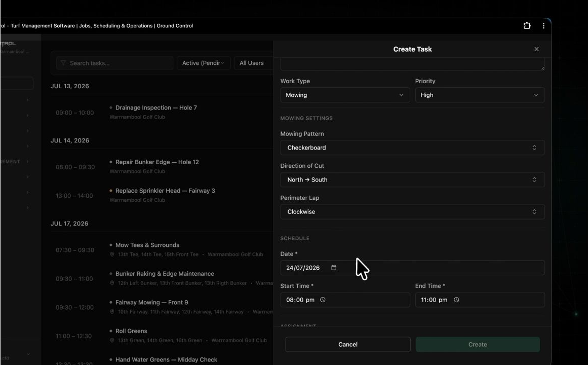Click the JUL 13, 2026 date header
This screenshot has height=365, width=588.
point(70,86)
